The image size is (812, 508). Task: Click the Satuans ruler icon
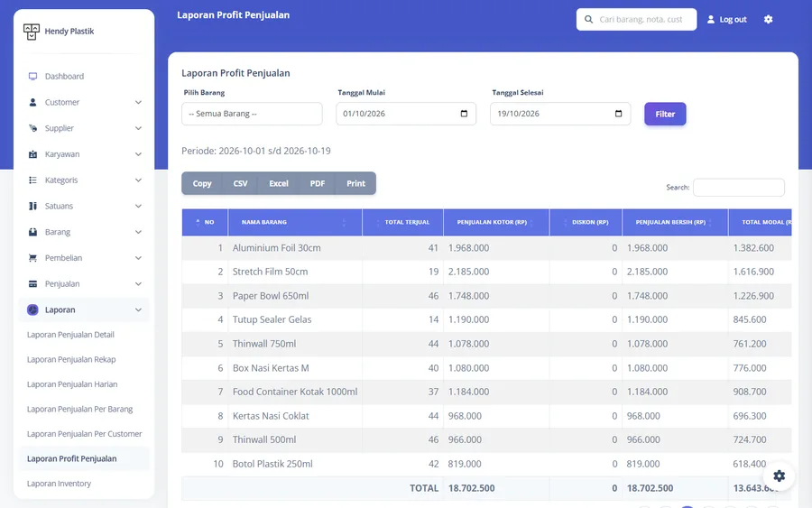pos(32,206)
